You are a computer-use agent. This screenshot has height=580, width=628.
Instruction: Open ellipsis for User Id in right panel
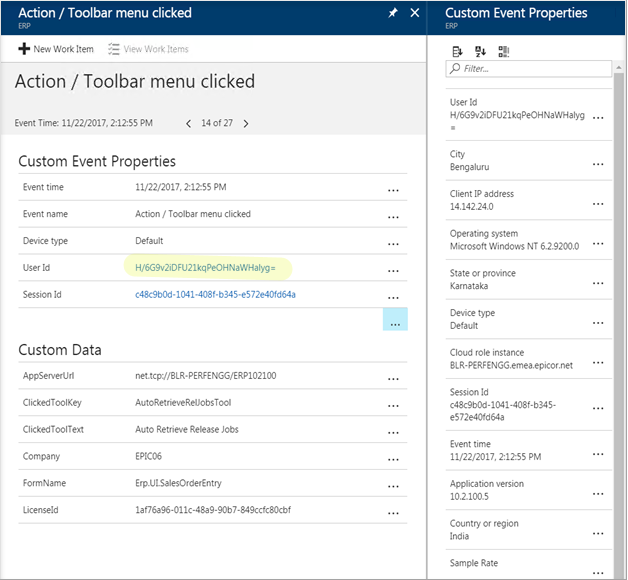pos(598,118)
